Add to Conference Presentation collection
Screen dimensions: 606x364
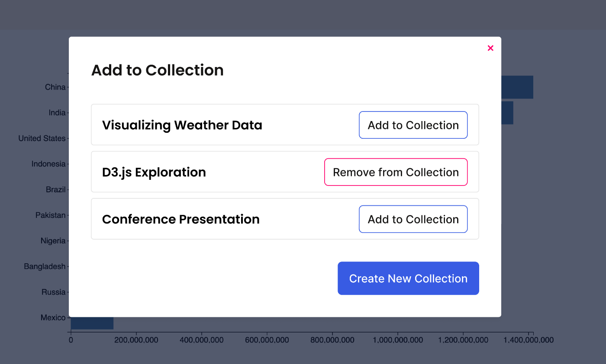pos(413,219)
